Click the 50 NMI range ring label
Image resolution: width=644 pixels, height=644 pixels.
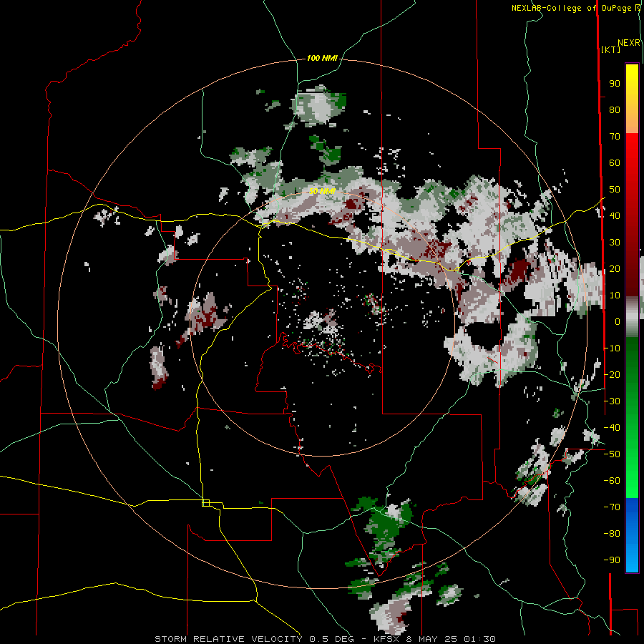pyautogui.click(x=323, y=191)
